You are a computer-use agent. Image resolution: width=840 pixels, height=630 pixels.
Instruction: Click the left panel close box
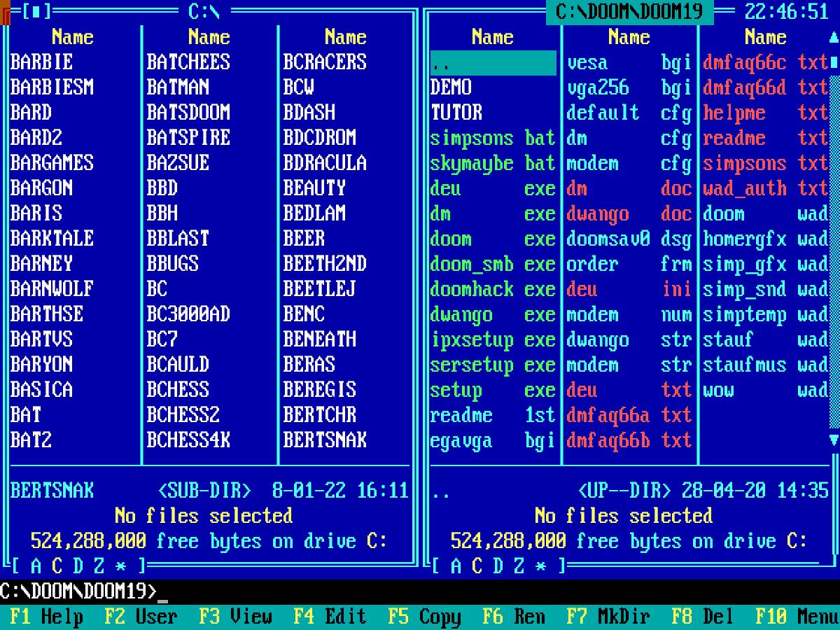[x=36, y=12]
